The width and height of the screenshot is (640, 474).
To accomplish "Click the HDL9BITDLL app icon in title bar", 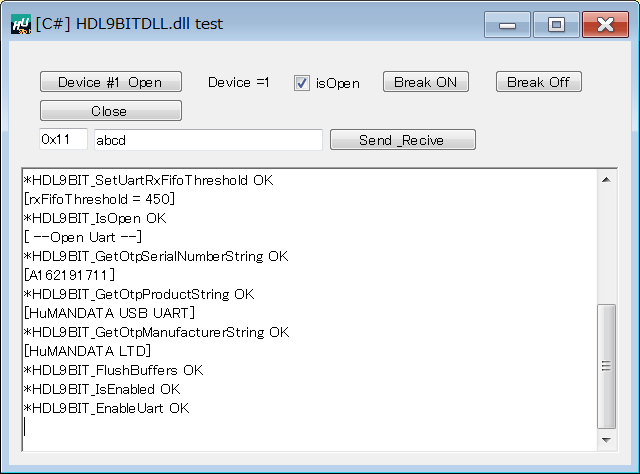I will [21, 24].
